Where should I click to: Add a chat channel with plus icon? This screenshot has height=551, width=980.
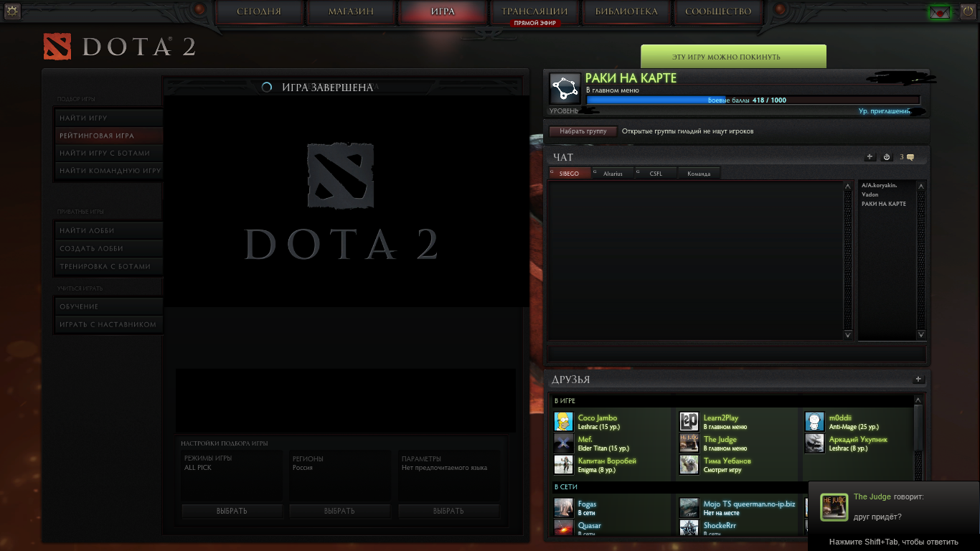870,157
